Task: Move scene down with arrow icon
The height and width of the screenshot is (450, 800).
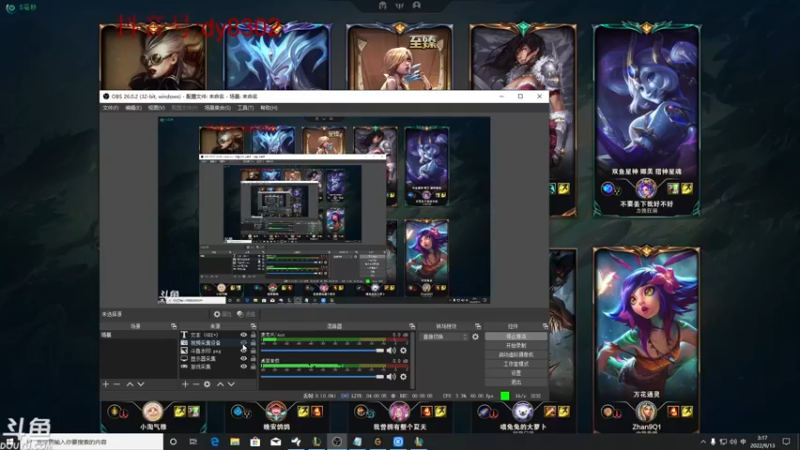Action: 141,384
